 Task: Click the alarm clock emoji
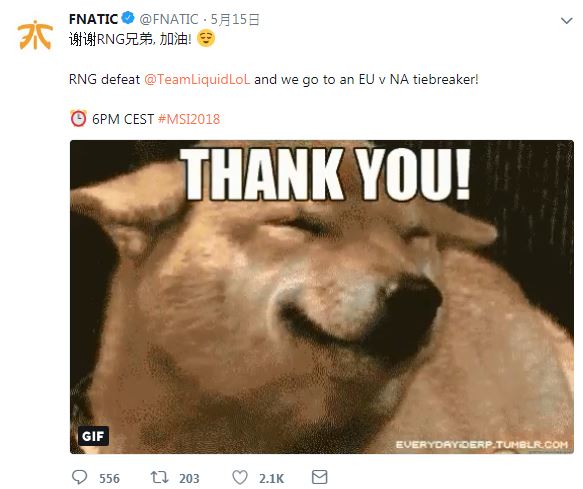[78, 119]
